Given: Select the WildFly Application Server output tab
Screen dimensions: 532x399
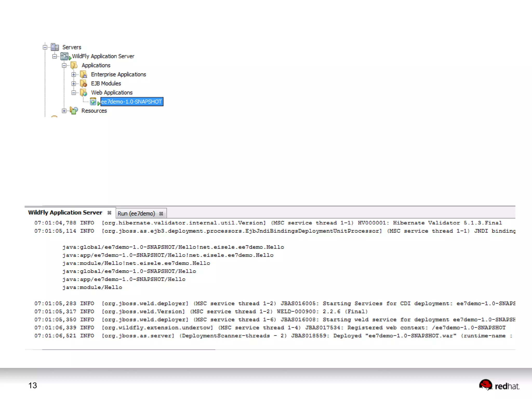Looking at the screenshot, I should pyautogui.click(x=65, y=212).
